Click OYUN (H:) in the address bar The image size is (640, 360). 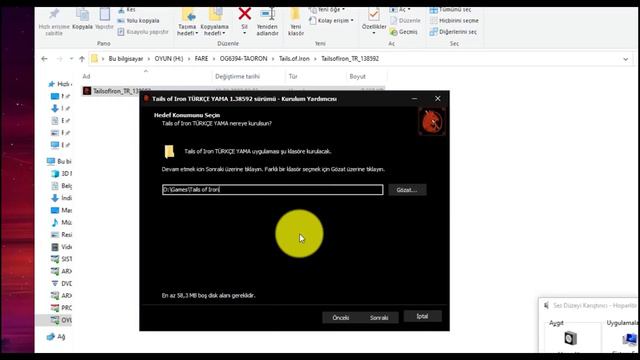point(169,59)
